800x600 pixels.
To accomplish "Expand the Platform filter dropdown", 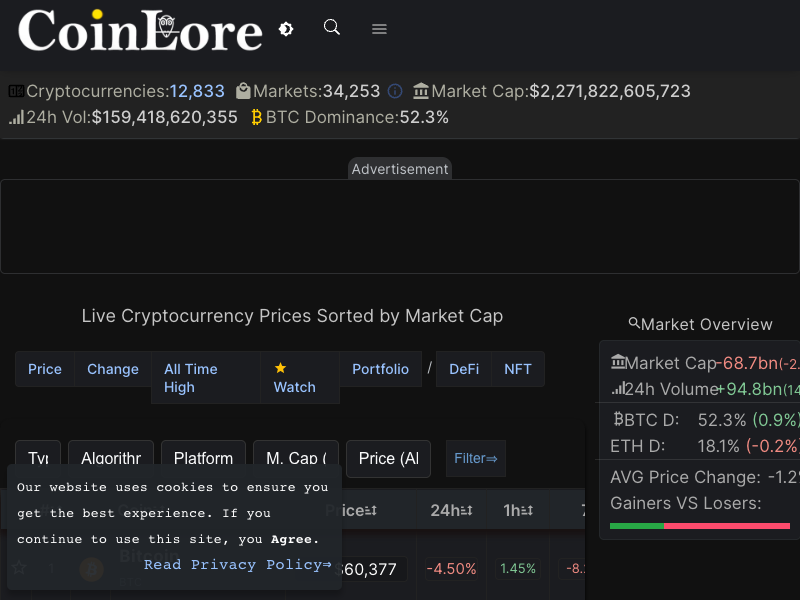I will pos(203,458).
